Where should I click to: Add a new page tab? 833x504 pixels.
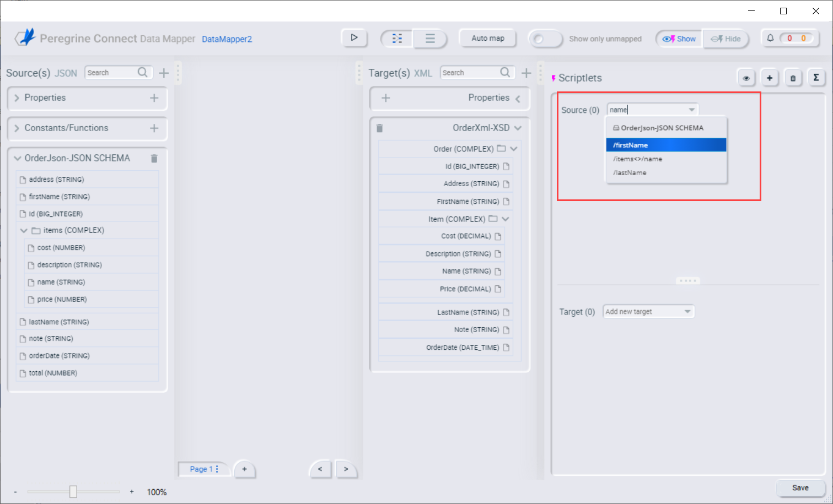tap(244, 469)
